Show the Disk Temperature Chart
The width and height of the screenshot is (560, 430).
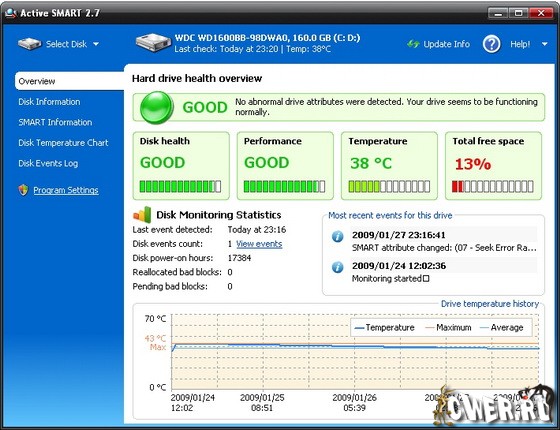[x=63, y=143]
